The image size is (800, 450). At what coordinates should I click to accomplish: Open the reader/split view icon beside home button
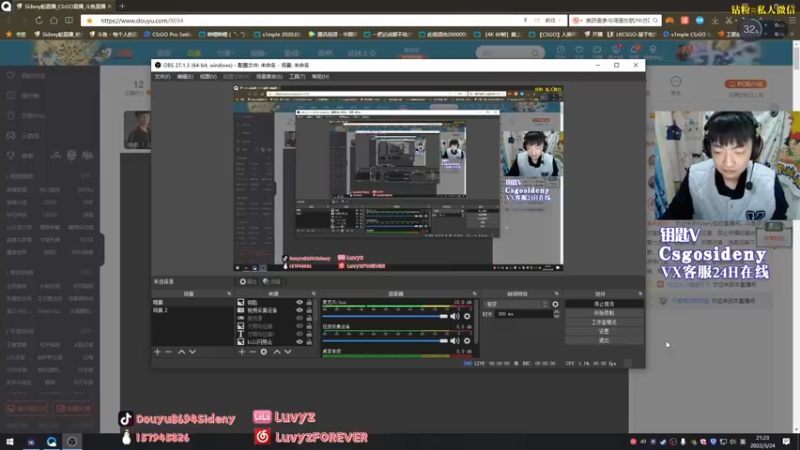[69, 20]
